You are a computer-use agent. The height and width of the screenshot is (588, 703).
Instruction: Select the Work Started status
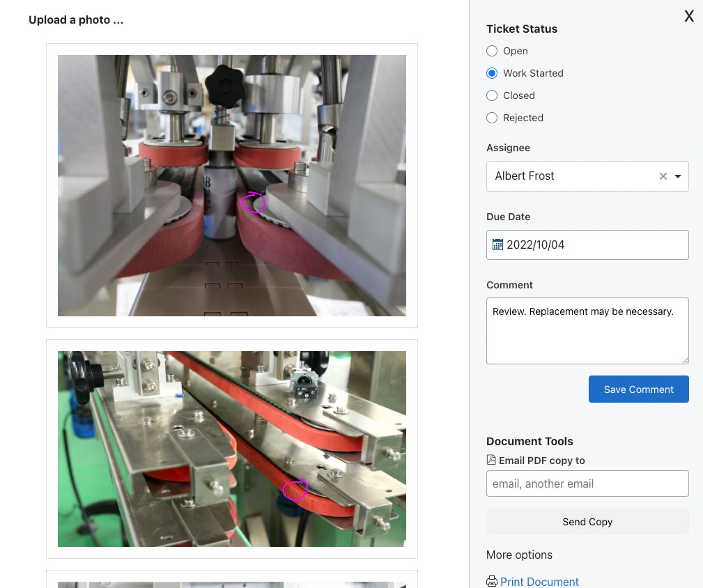492,73
